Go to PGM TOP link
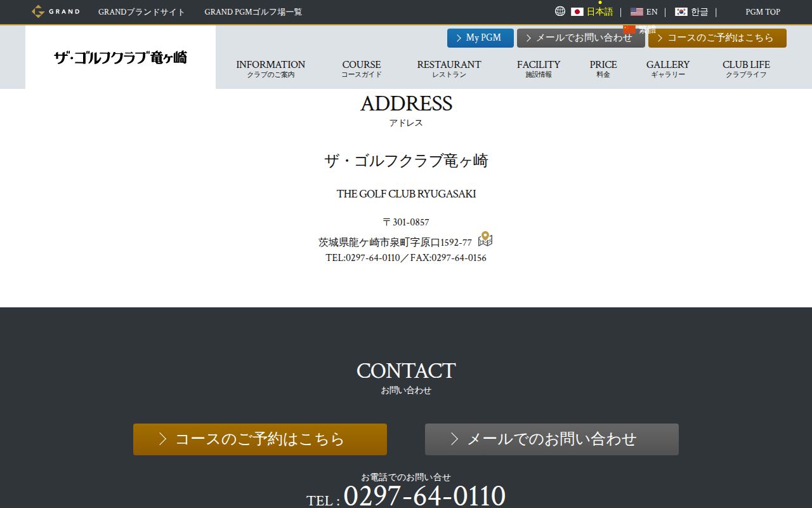 click(763, 12)
